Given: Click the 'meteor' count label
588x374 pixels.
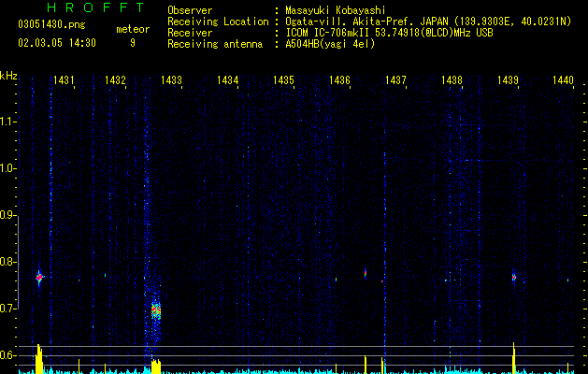Looking at the screenshot, I should pos(133,29).
